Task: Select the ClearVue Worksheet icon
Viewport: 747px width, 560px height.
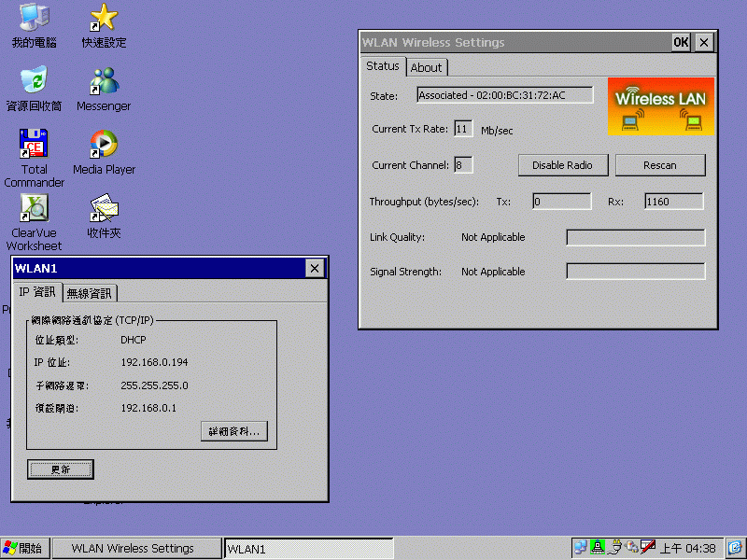Action: click(34, 207)
